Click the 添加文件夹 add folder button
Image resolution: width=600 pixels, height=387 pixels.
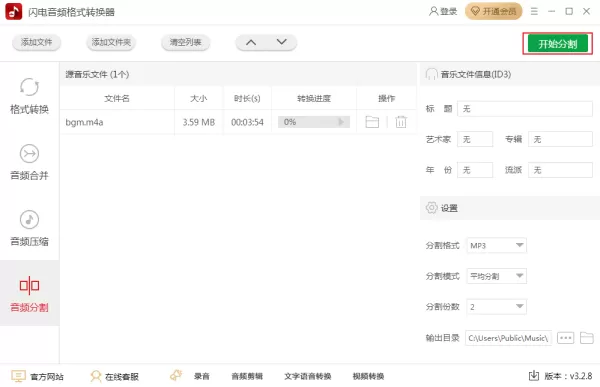pos(111,42)
